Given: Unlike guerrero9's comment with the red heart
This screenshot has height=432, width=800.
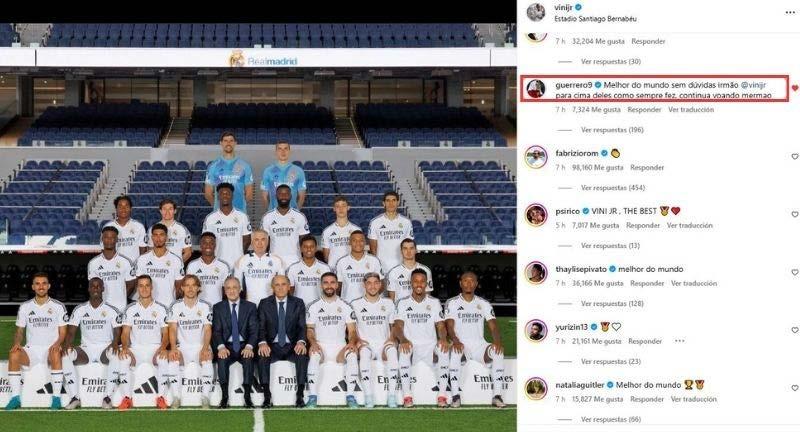Looking at the screenshot, I should tap(795, 88).
